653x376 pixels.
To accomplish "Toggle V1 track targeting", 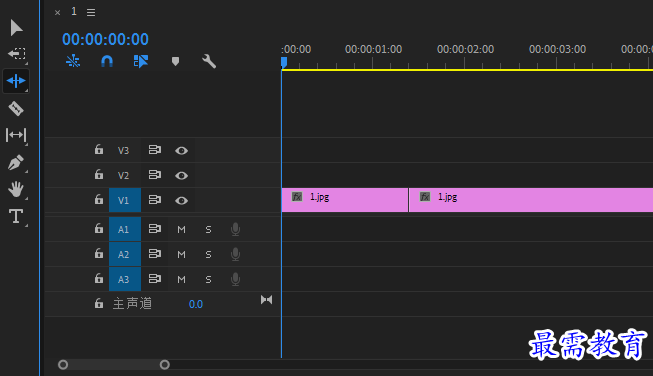I will pos(125,200).
